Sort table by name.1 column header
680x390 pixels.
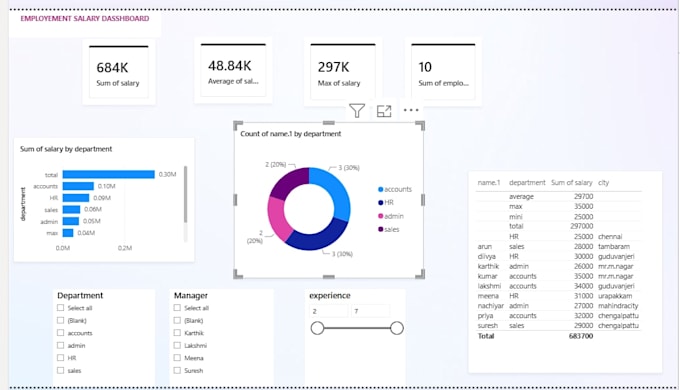pos(489,183)
